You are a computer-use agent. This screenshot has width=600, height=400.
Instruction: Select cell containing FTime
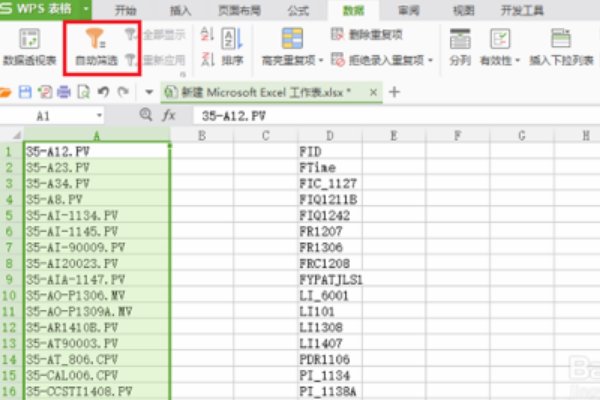coord(330,167)
